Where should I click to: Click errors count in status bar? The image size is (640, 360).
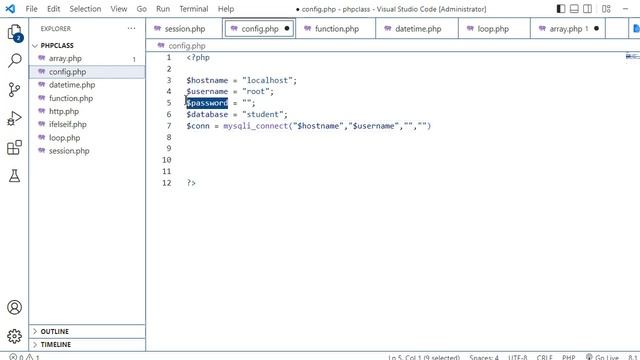[x=16, y=357]
